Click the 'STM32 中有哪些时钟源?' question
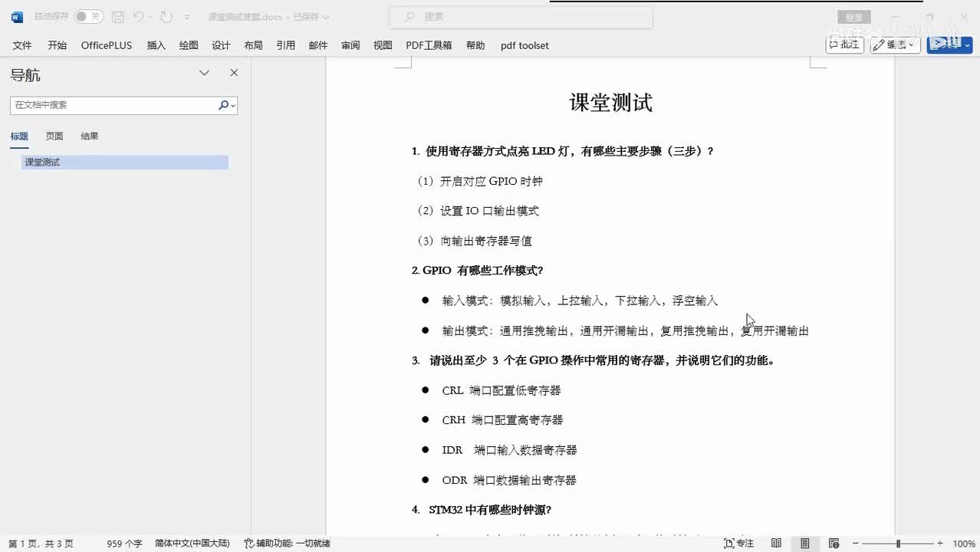The width and height of the screenshot is (980, 552). tap(482, 510)
